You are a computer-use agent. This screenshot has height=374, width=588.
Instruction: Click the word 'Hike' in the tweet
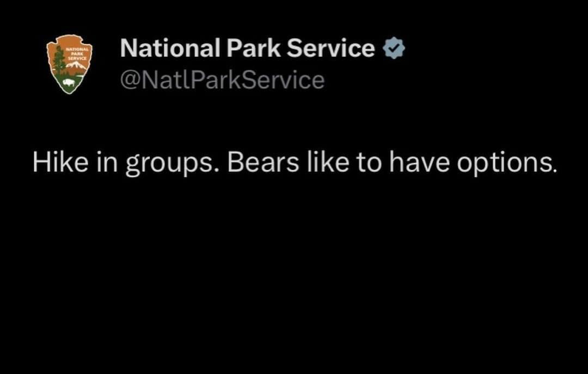(61, 161)
